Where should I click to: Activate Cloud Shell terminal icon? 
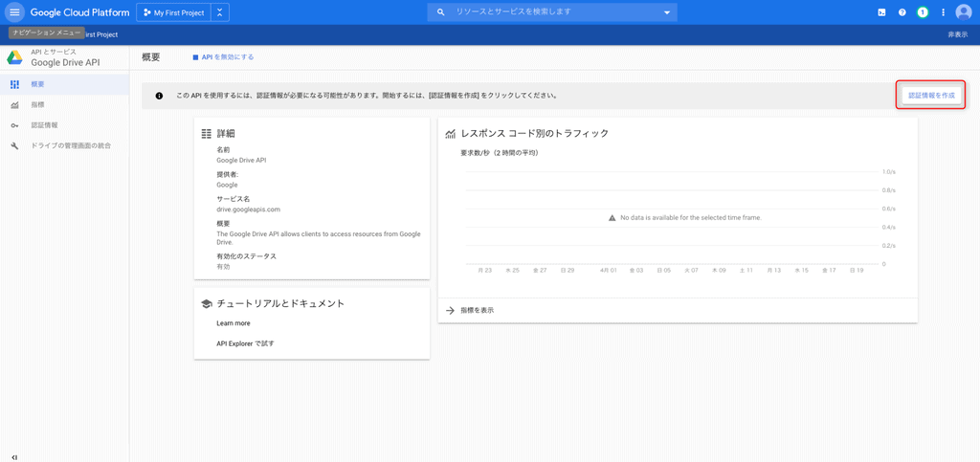coord(881,12)
